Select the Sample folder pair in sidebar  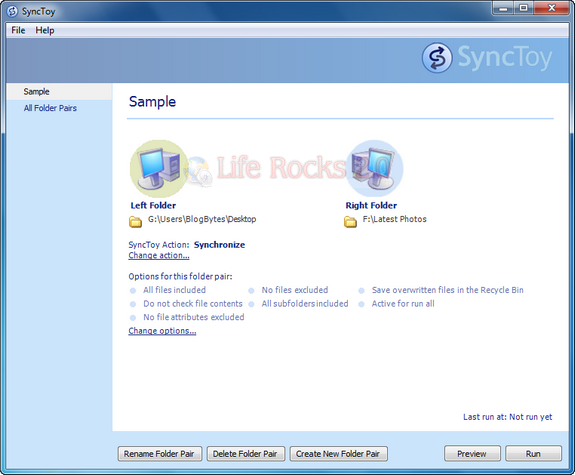[x=59, y=92]
